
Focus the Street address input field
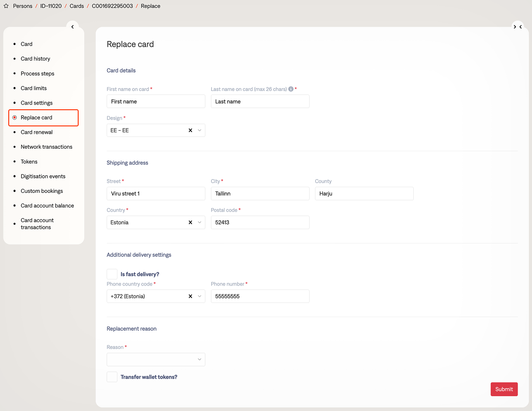(155, 194)
